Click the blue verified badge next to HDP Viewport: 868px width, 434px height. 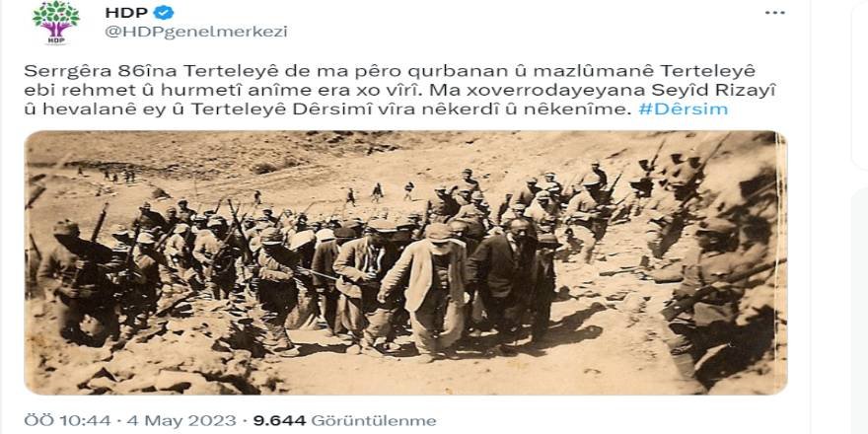[x=164, y=12]
